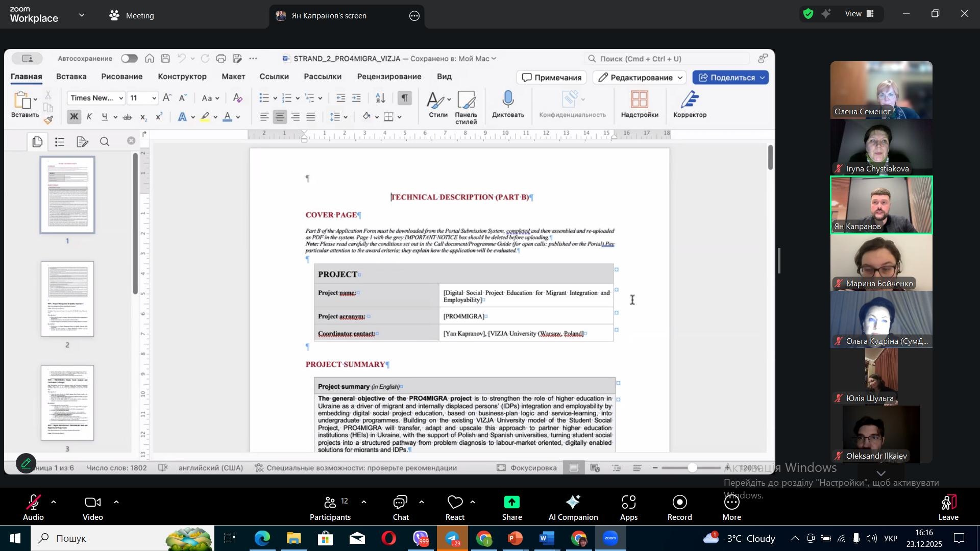Click the Record icon in Zoom toolbar
The image size is (980, 551).
pos(680,503)
